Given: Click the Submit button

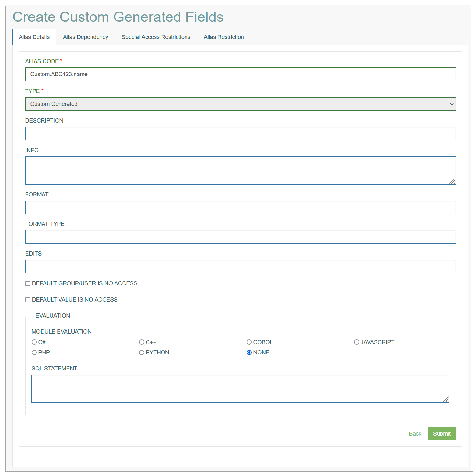Looking at the screenshot, I should pos(442,434).
